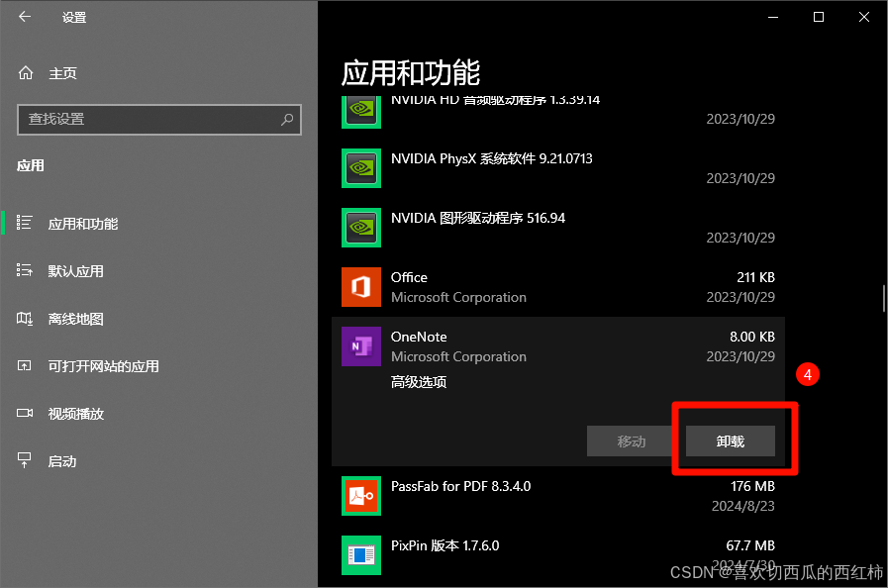Click the magnifier icon in 查找设置 box
888x588 pixels.
[287, 120]
